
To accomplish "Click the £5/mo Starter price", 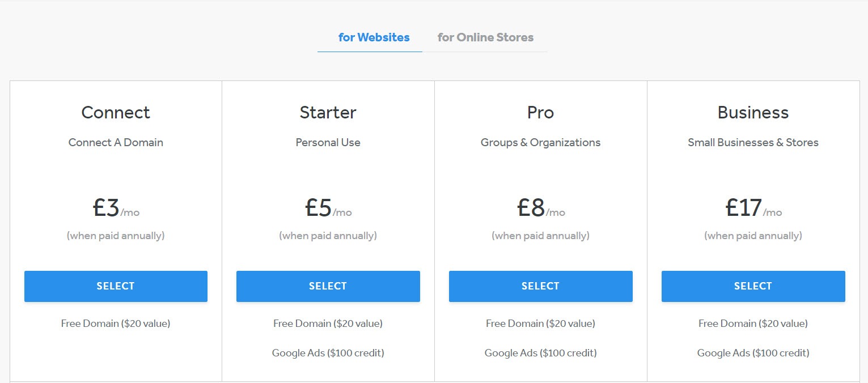I will [x=328, y=208].
